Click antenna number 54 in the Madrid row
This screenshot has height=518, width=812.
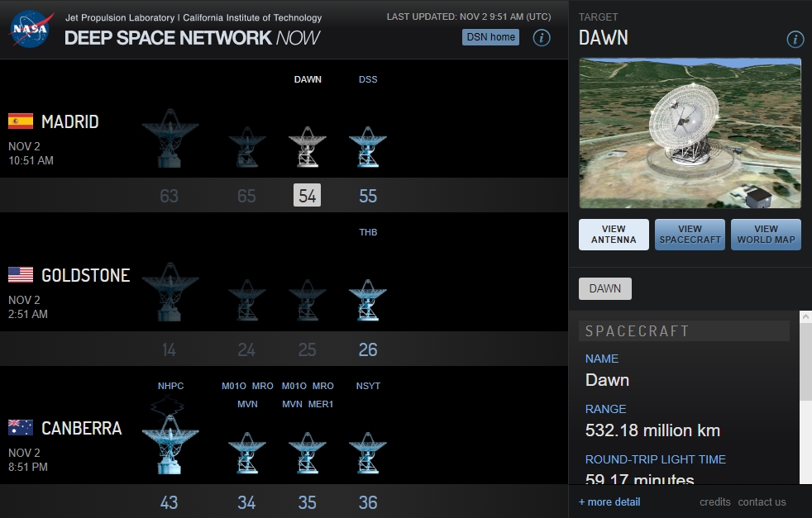[307, 196]
